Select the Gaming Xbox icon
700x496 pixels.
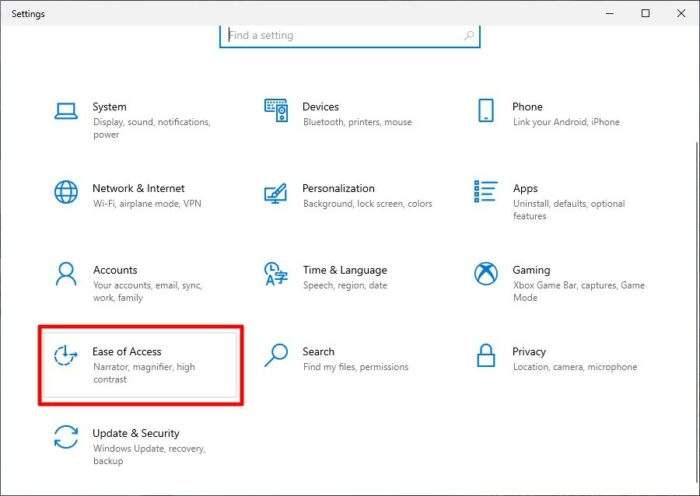point(486,274)
